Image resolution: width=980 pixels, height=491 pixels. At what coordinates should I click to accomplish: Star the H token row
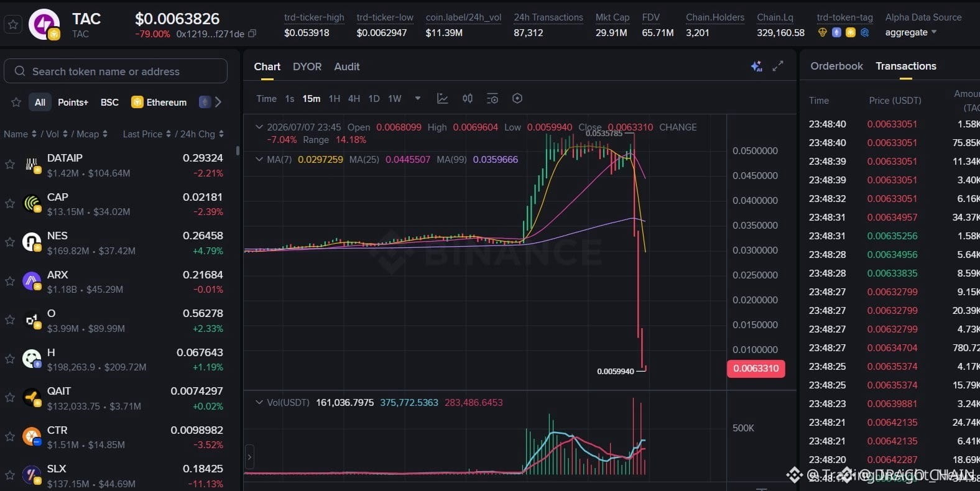(10, 359)
